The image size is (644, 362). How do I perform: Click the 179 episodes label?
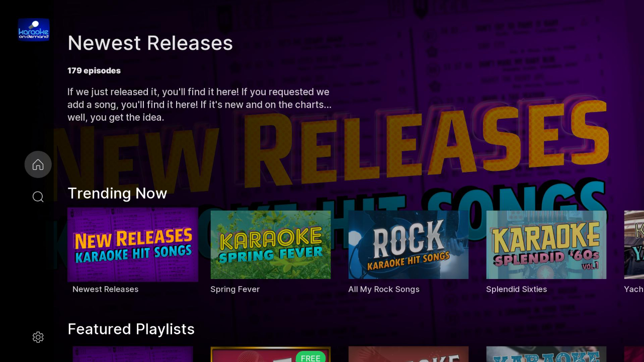pyautogui.click(x=94, y=70)
